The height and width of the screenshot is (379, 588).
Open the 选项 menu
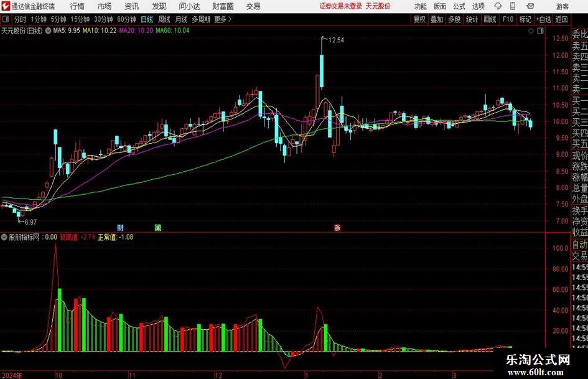click(478, 6)
